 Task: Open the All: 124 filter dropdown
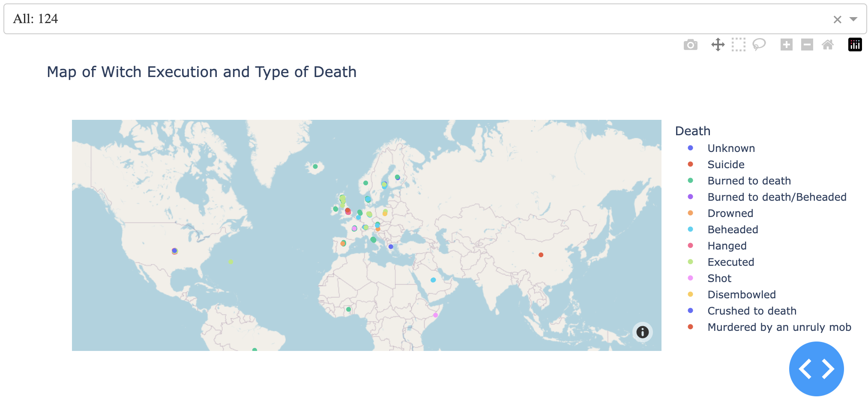(853, 19)
